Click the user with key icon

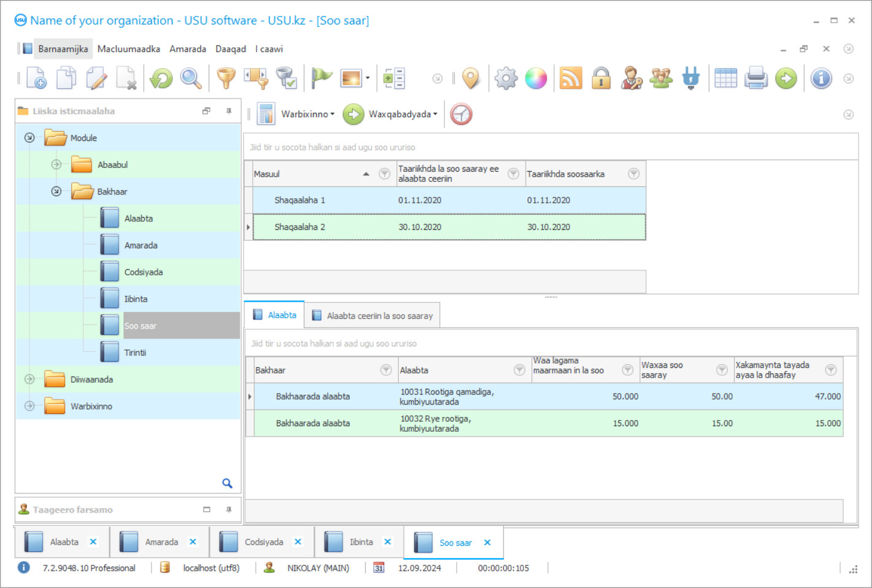click(x=631, y=78)
